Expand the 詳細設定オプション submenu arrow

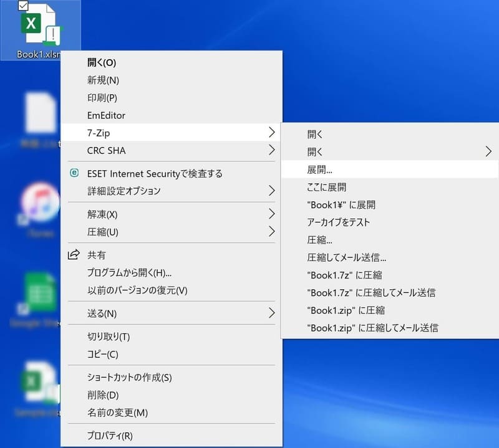[271, 191]
